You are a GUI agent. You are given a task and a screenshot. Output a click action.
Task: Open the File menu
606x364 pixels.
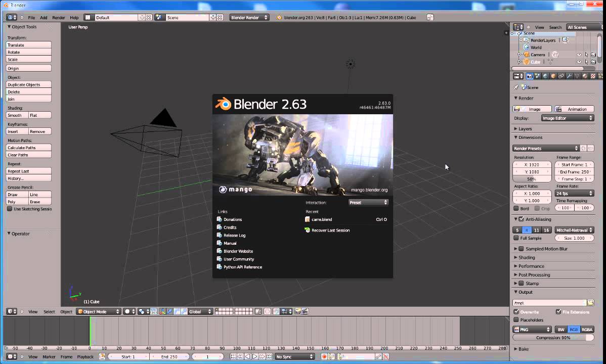[31, 17]
